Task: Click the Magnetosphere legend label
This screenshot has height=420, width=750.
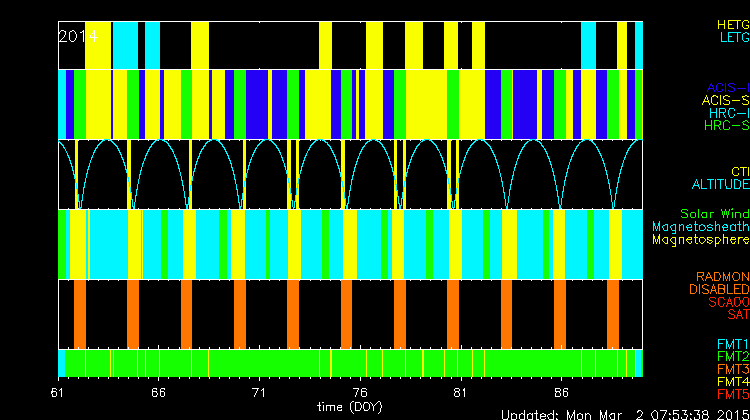Action: tap(700, 240)
